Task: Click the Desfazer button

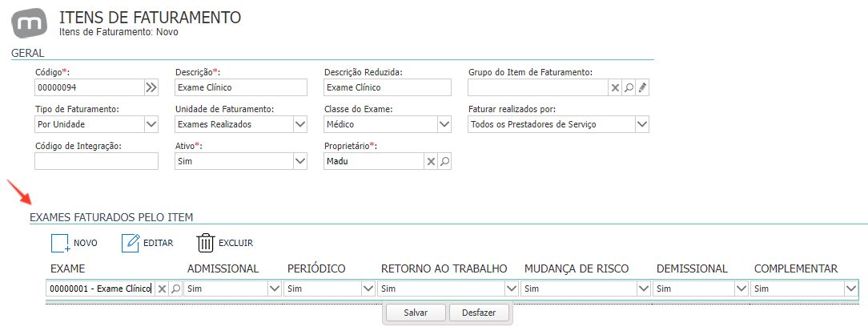Action: coord(479,313)
